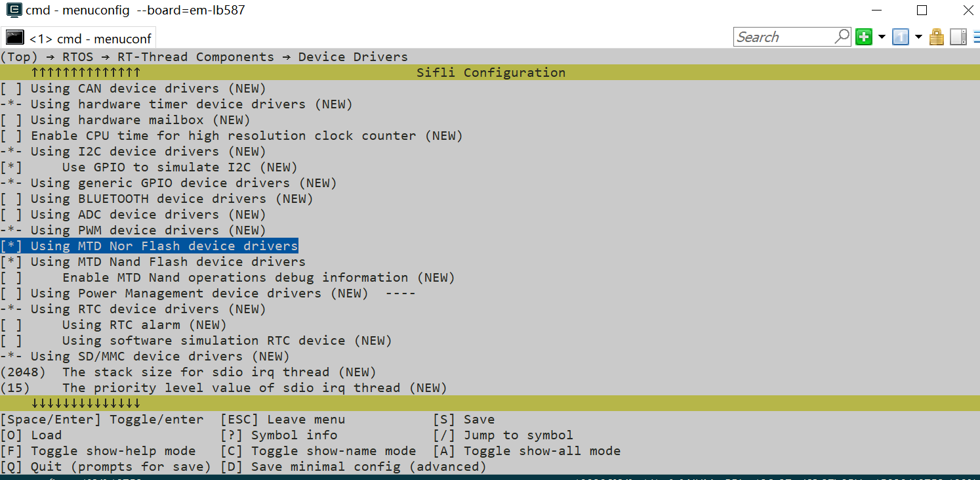The width and height of the screenshot is (980, 480).
Task: Click the ConEmu icon in title bar
Action: [x=13, y=11]
